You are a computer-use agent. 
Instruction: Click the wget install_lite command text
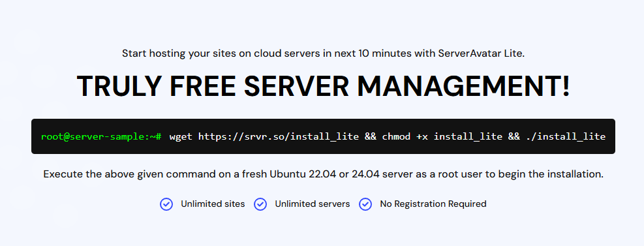pyautogui.click(x=388, y=136)
